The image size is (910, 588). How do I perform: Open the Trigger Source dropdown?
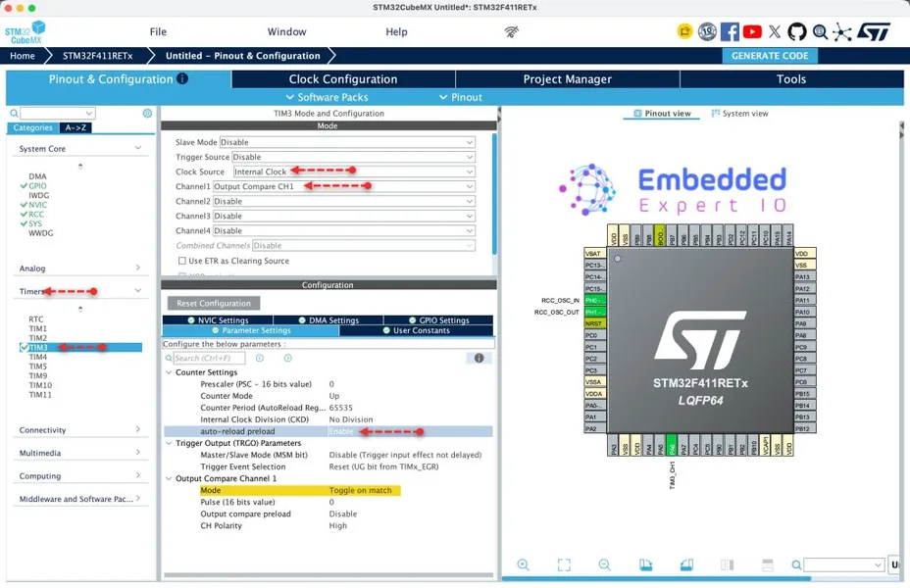click(x=353, y=157)
